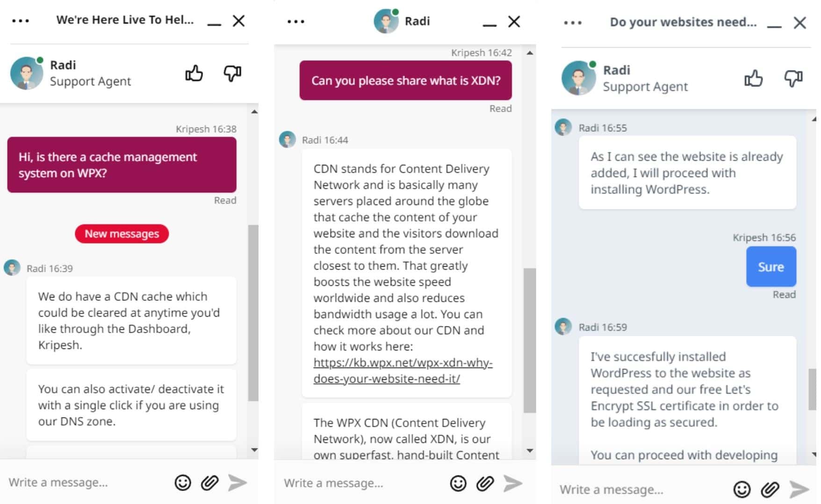Open emoji picker in right chat
821x504 pixels.
click(x=742, y=489)
